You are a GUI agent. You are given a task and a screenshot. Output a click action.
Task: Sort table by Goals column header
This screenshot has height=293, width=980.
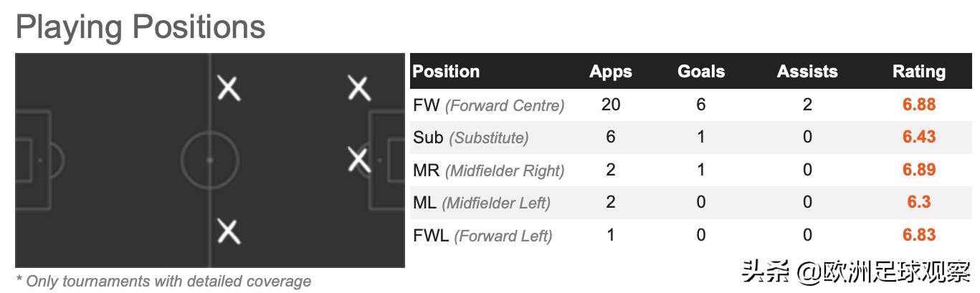(x=701, y=72)
